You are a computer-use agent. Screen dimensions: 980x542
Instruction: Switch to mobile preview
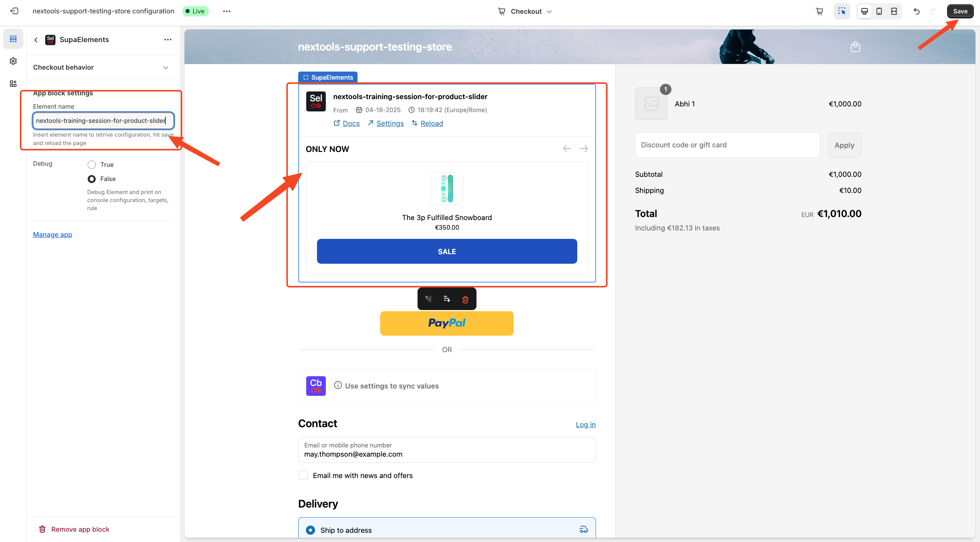(879, 11)
